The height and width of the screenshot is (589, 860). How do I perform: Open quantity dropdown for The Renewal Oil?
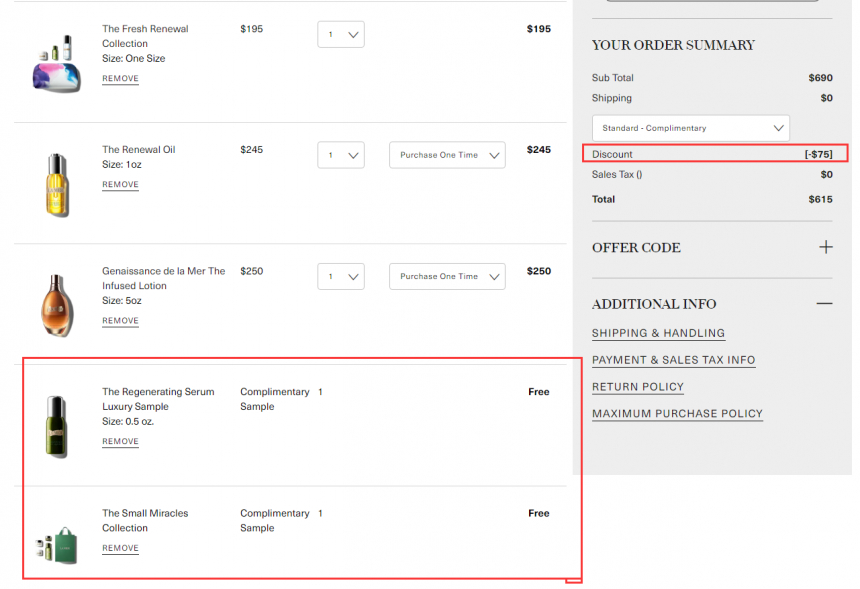341,155
